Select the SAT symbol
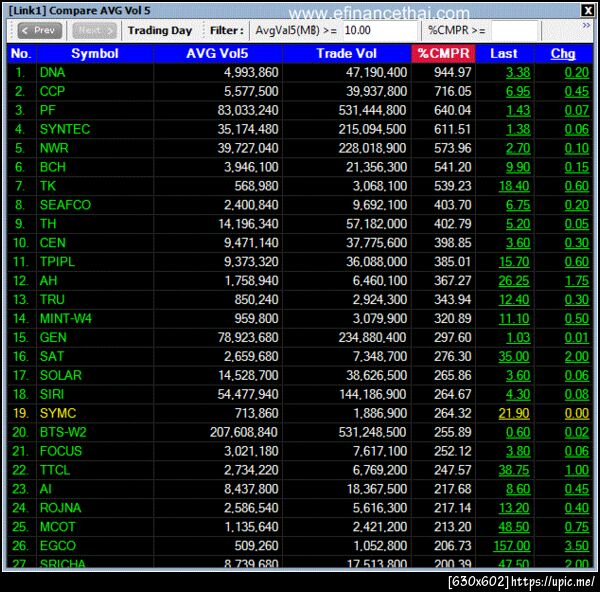Viewport: 600px width, 592px height. coord(52,357)
